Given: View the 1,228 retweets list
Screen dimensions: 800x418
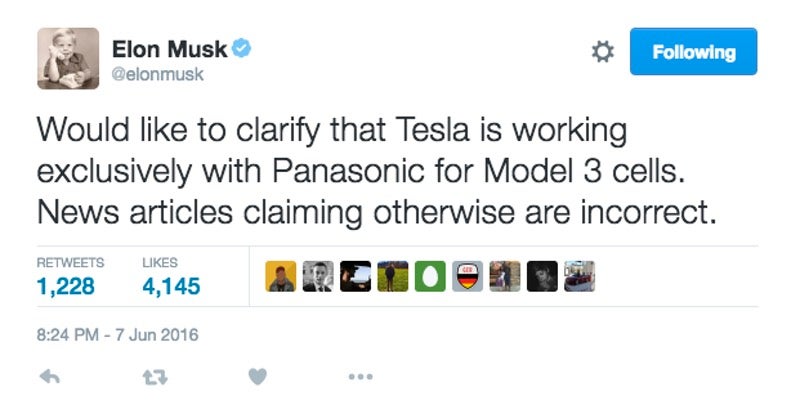Looking at the screenshot, I should [66, 286].
